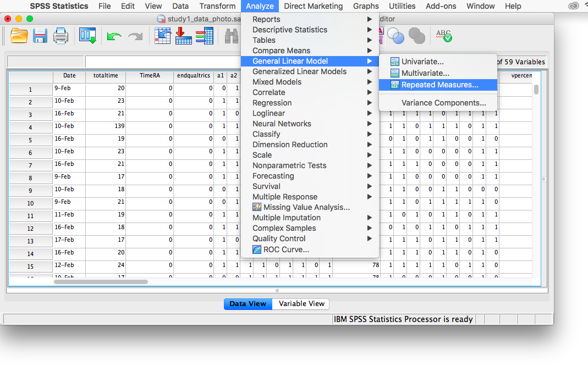Click the Use Variable Sets overlapping circles icon

click(395, 36)
